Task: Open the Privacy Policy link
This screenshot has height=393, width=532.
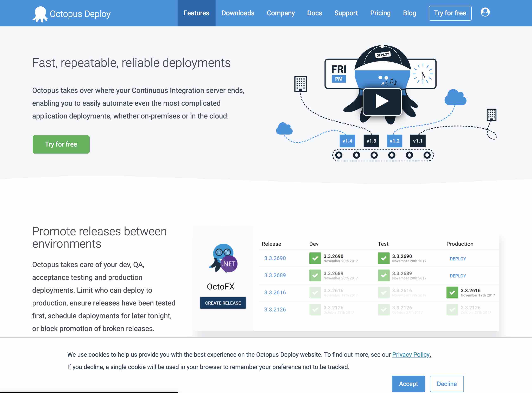Action: click(411, 354)
